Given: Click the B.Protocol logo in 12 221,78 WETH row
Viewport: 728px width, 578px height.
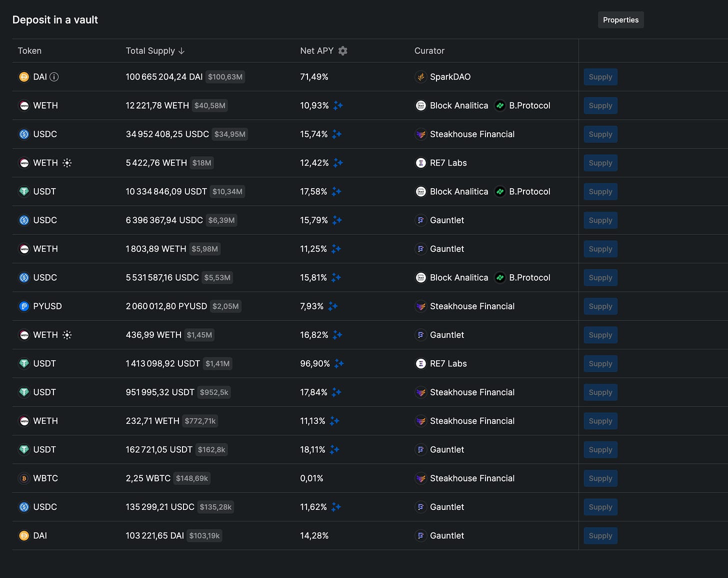Looking at the screenshot, I should point(499,106).
